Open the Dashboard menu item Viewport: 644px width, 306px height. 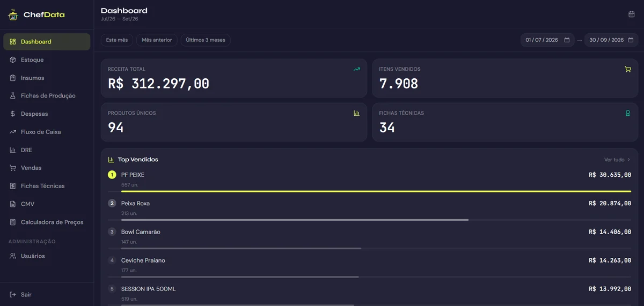pos(47,42)
